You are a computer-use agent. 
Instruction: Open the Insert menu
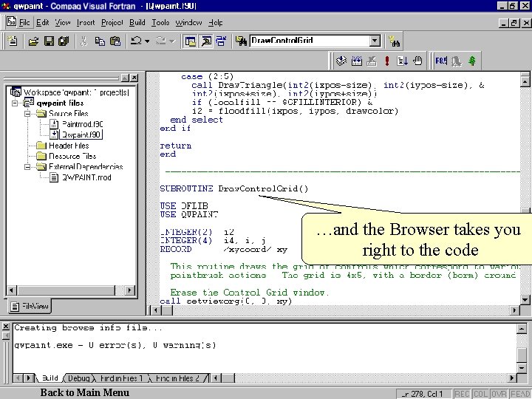point(86,23)
